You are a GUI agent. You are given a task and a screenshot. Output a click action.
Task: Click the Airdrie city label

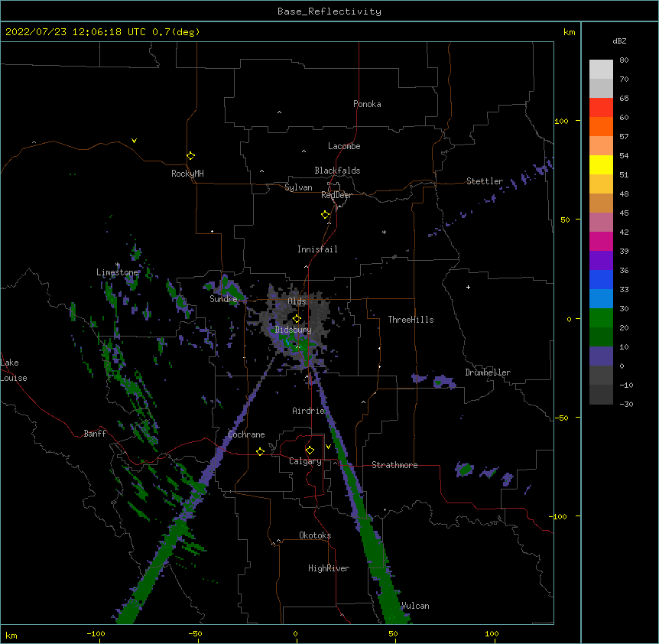coord(309,411)
